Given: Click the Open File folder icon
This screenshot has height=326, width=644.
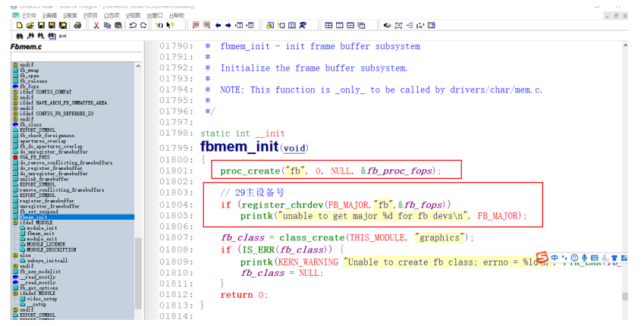Looking at the screenshot, I should point(30,26).
